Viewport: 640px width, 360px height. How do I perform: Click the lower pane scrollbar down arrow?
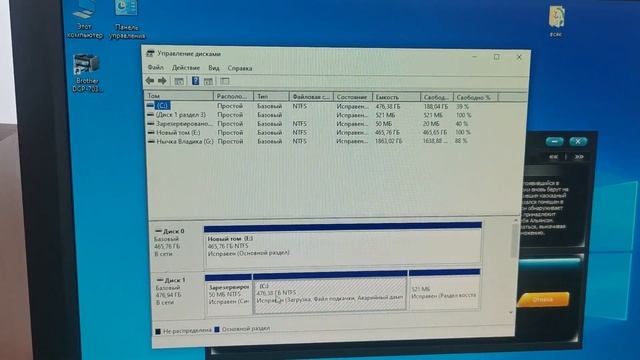click(x=511, y=312)
